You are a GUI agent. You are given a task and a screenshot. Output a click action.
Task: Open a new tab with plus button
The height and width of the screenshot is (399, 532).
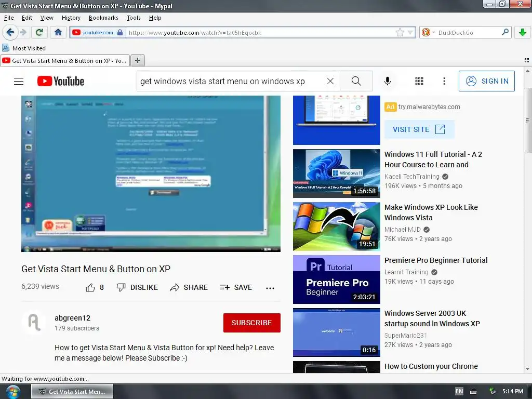point(137,60)
